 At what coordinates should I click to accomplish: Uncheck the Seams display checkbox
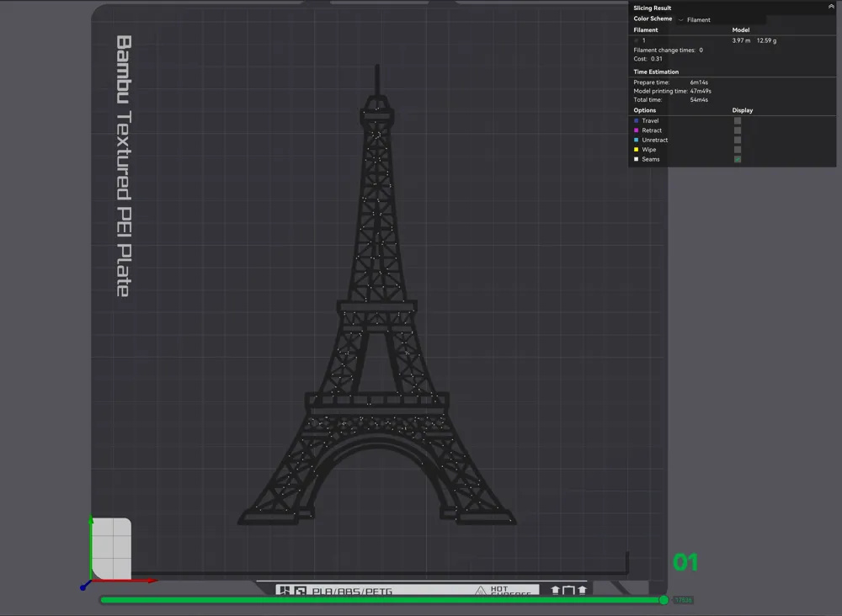tap(738, 159)
